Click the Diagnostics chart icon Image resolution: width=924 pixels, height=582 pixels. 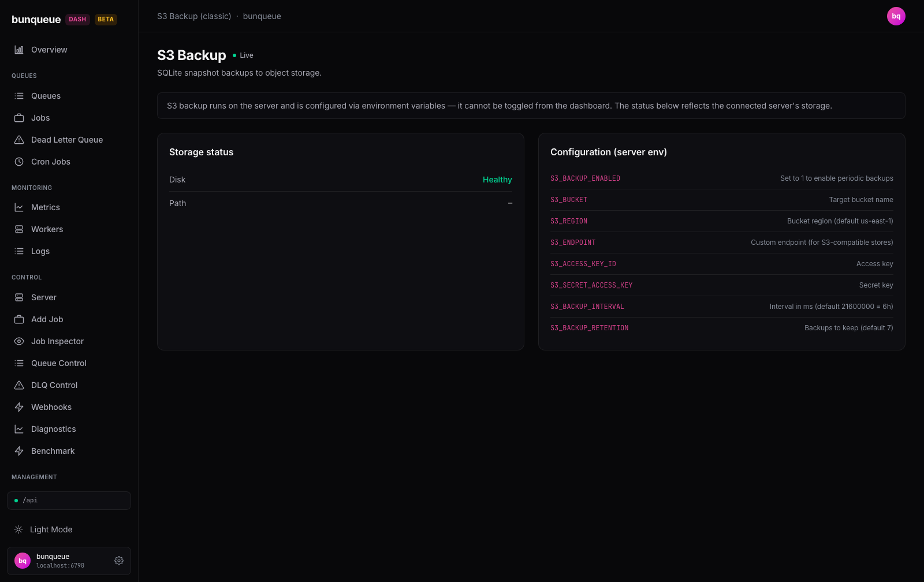(x=19, y=429)
